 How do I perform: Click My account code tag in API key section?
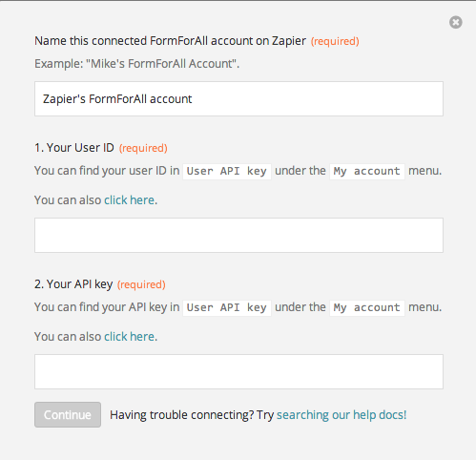click(367, 307)
